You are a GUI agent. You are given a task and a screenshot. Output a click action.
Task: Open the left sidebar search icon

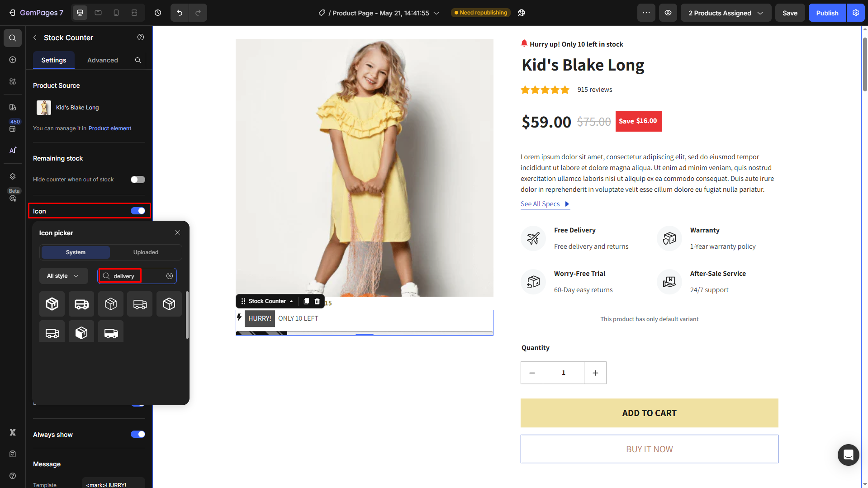pyautogui.click(x=13, y=38)
